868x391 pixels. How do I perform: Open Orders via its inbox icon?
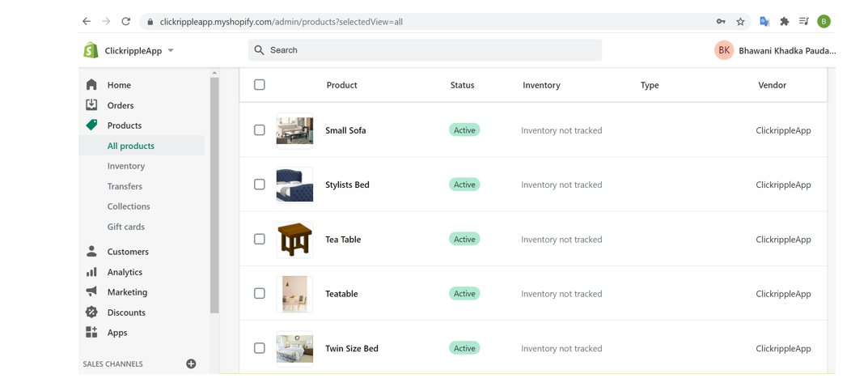coord(91,105)
